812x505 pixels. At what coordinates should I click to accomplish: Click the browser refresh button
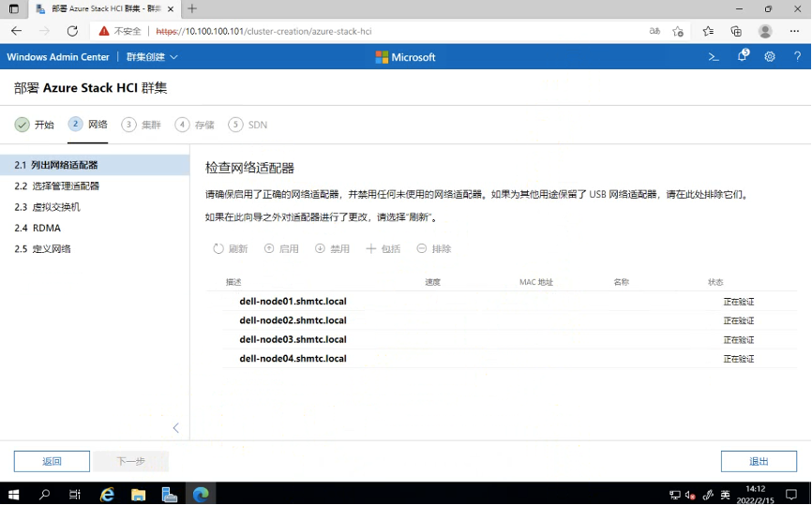(72, 31)
